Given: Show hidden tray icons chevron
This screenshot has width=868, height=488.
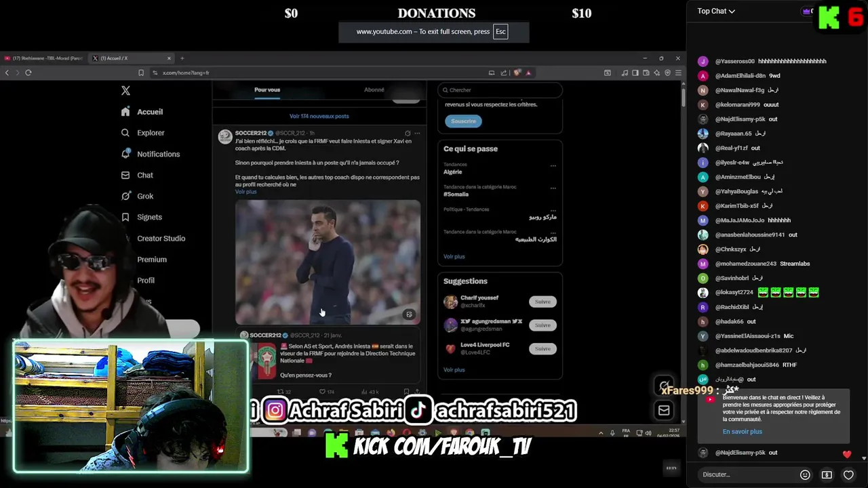Looking at the screenshot, I should point(600,432).
